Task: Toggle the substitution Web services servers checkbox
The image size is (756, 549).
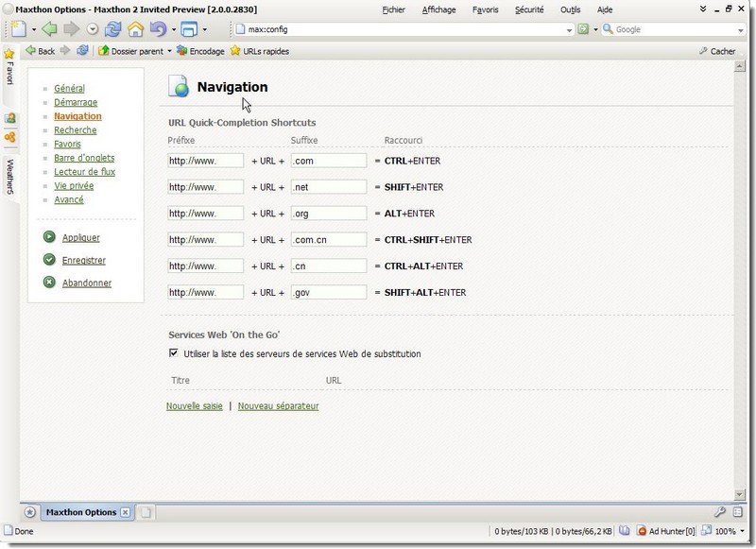Action: pos(174,353)
